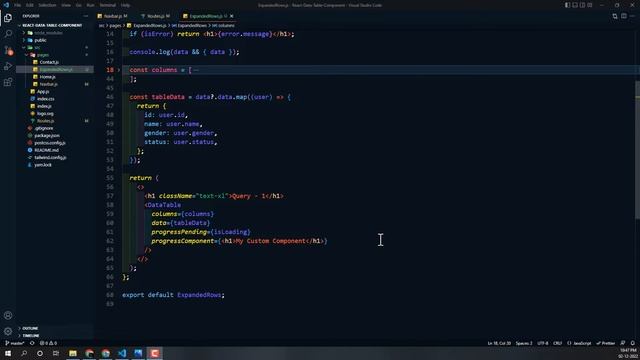Expand the Outline section
Viewport: 640px width, 360px height.
pos(30,328)
